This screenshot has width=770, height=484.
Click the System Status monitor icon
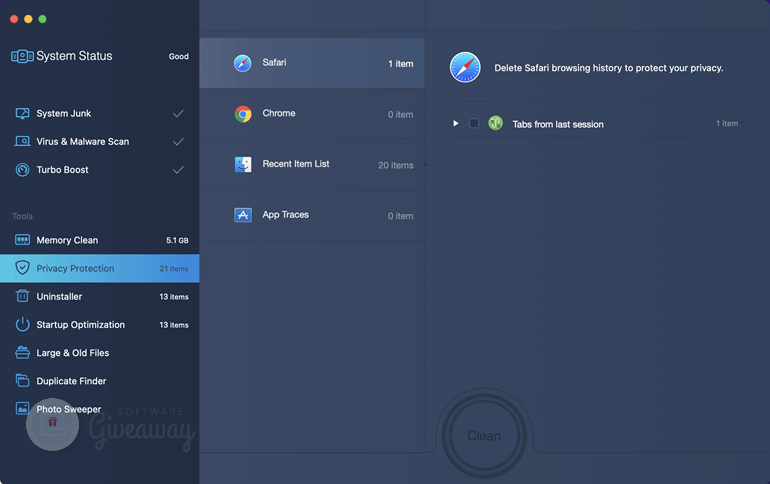pos(22,56)
